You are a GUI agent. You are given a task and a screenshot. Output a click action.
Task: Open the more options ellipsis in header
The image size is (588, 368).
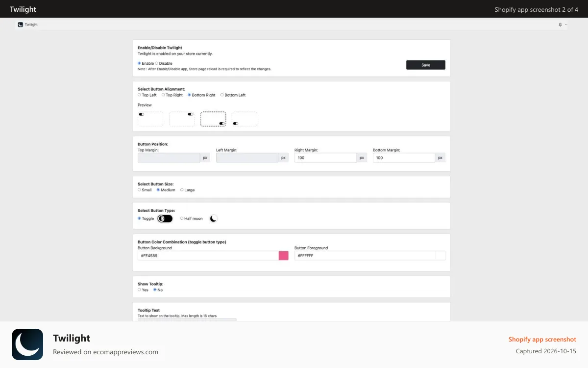tap(566, 25)
